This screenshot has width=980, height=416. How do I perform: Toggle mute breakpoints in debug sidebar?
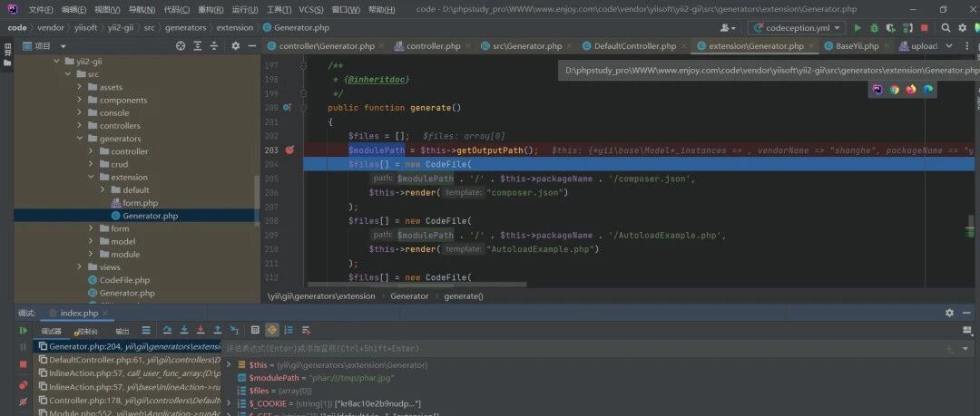tap(23, 401)
